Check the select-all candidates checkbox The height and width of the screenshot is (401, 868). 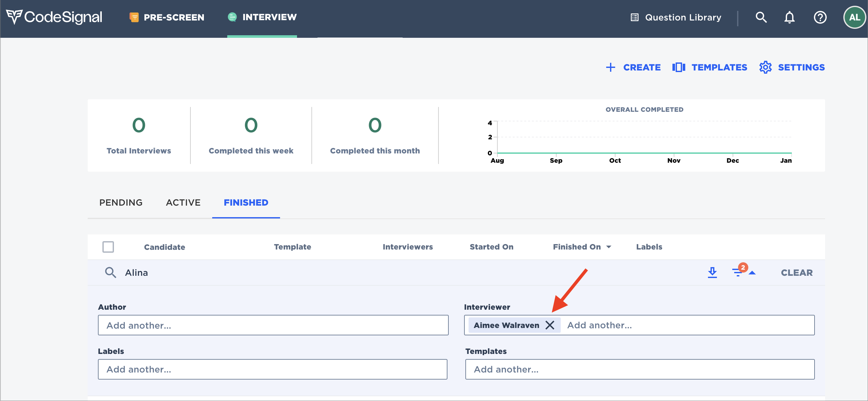(x=108, y=247)
